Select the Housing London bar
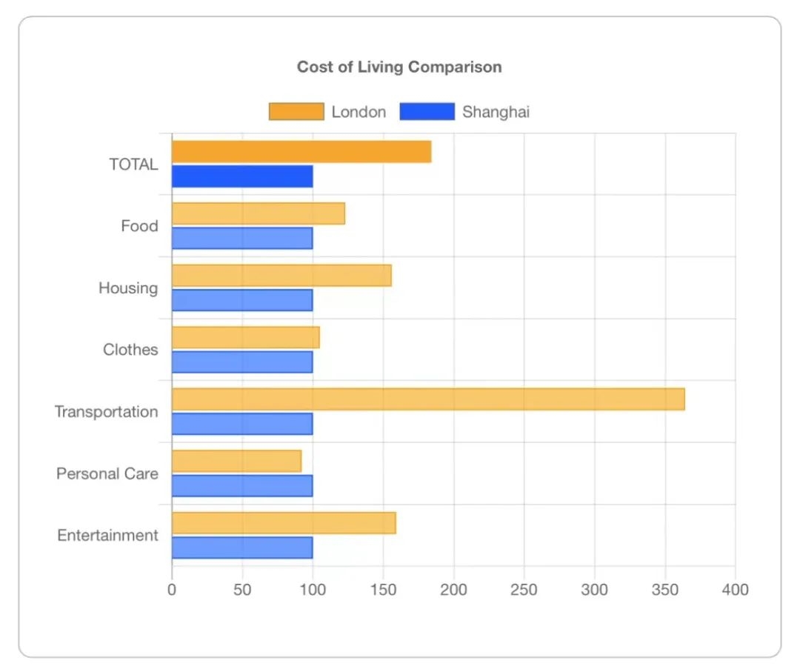The image size is (800, 672). 281,274
